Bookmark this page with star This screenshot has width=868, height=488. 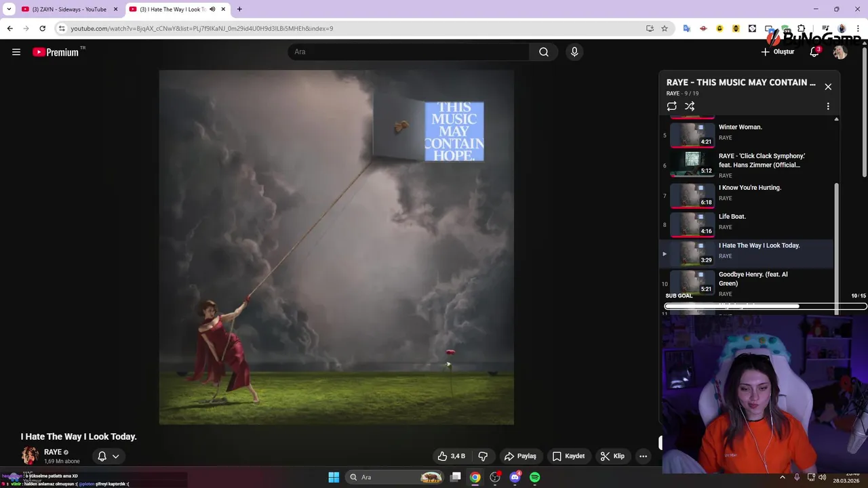[x=665, y=28]
